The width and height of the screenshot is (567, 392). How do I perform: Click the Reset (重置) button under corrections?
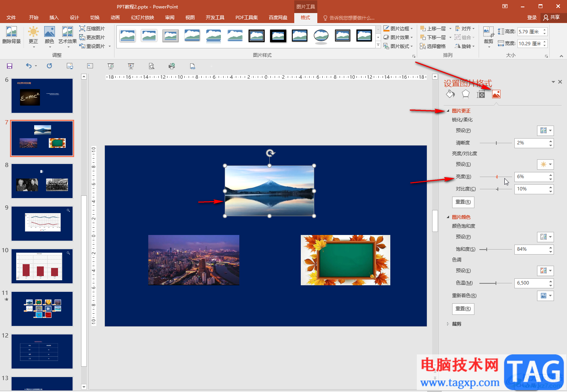463,202
